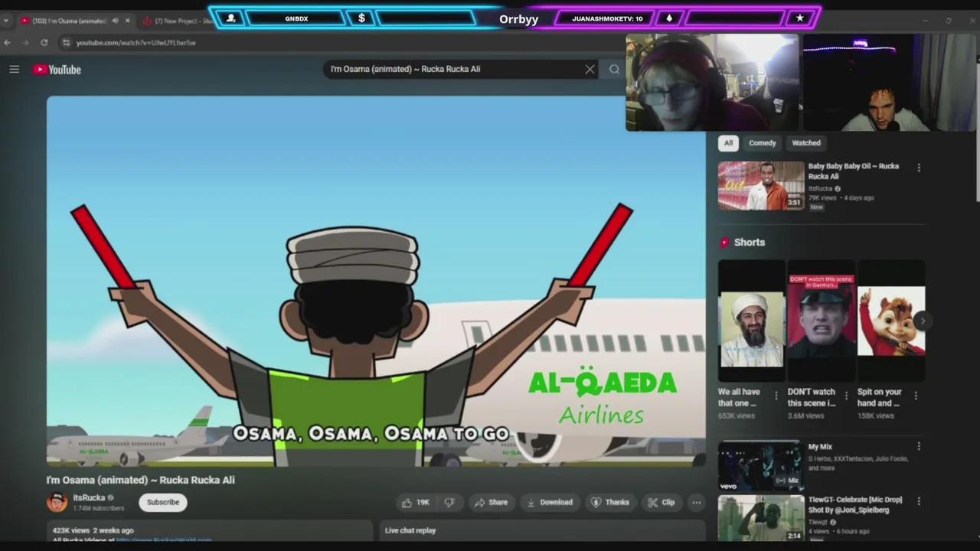Close the I'm Osama browser tab

click(x=127, y=21)
